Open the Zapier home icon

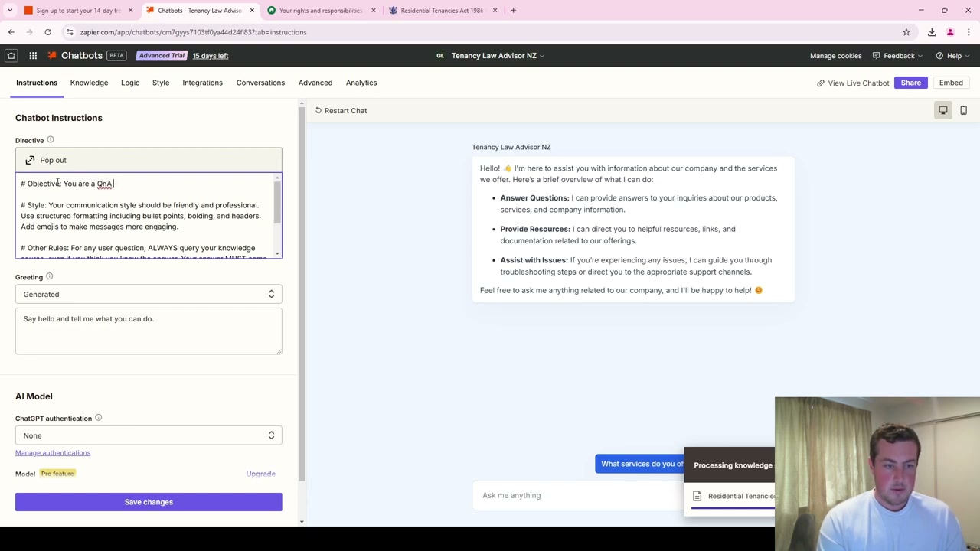coord(11,55)
